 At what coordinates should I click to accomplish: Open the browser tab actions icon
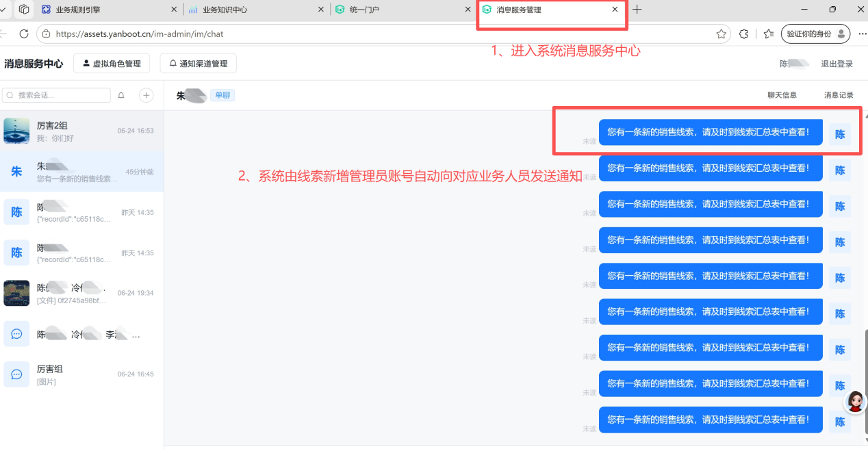(x=25, y=10)
